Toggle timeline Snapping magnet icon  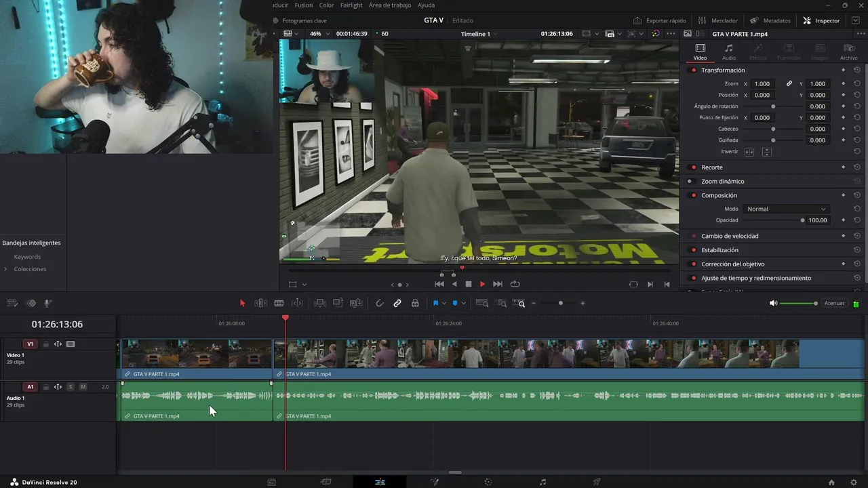(x=380, y=303)
